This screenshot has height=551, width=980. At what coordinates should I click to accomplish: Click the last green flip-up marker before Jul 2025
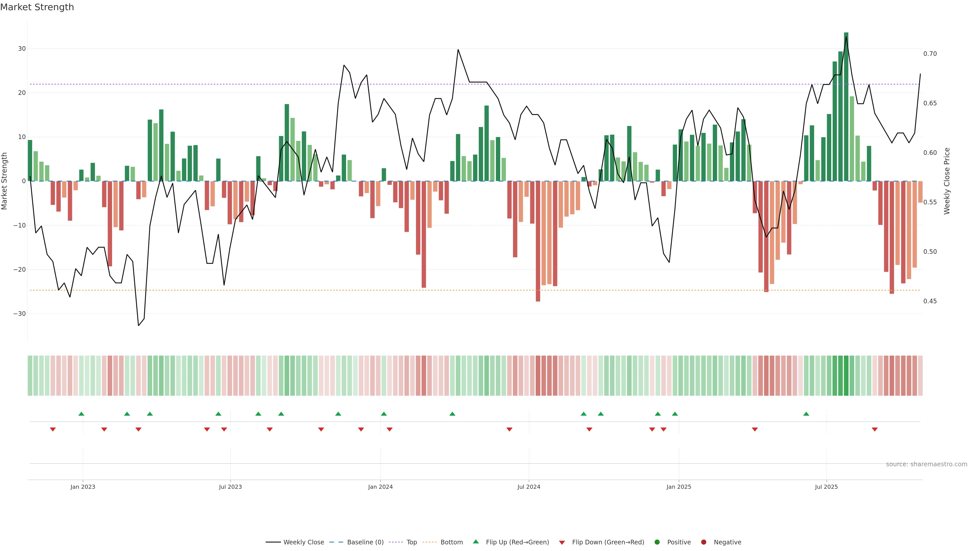click(806, 414)
